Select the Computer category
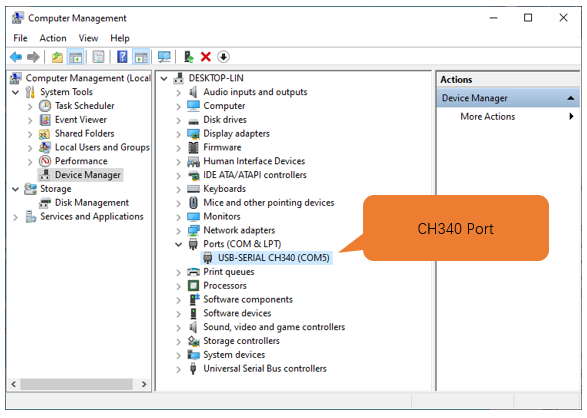 coord(224,106)
